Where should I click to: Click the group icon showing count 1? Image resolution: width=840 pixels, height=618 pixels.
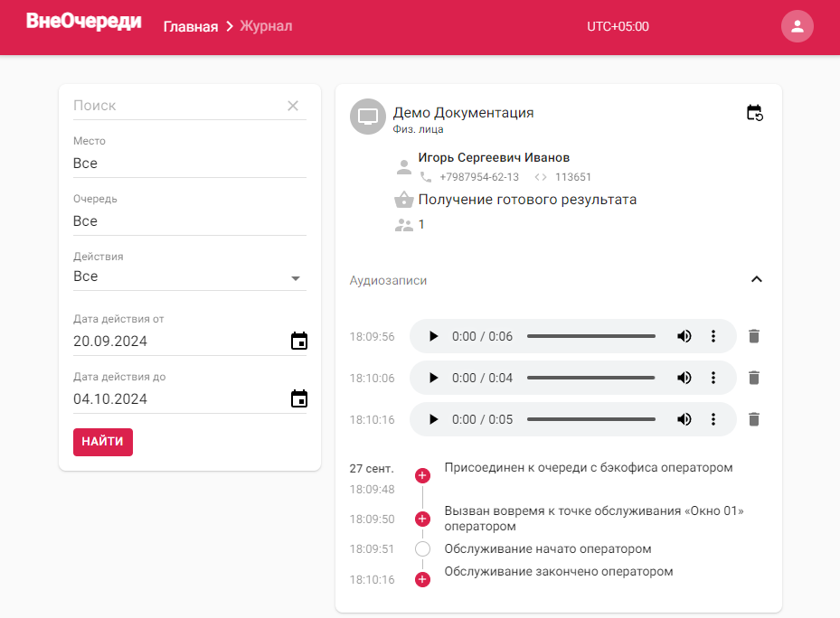tap(404, 225)
